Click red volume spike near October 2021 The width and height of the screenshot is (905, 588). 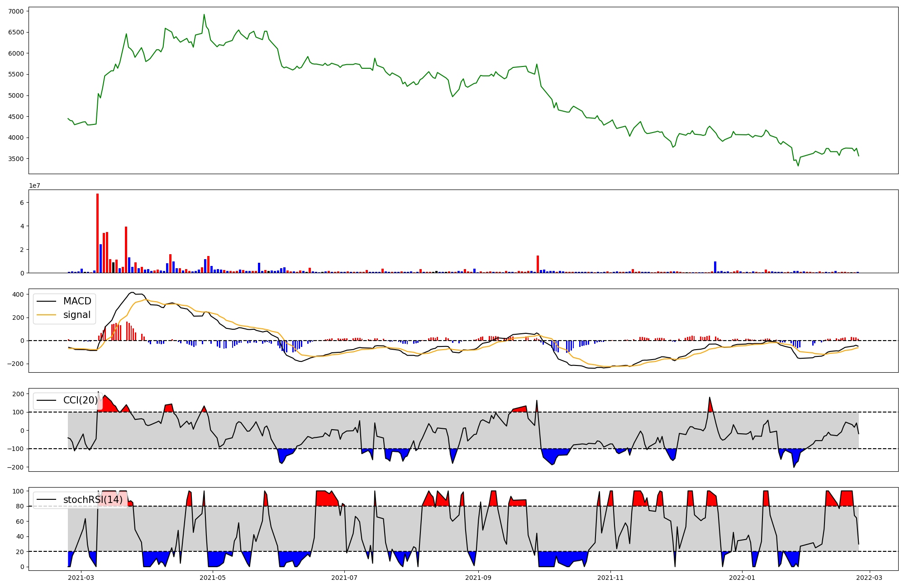pyautogui.click(x=538, y=264)
